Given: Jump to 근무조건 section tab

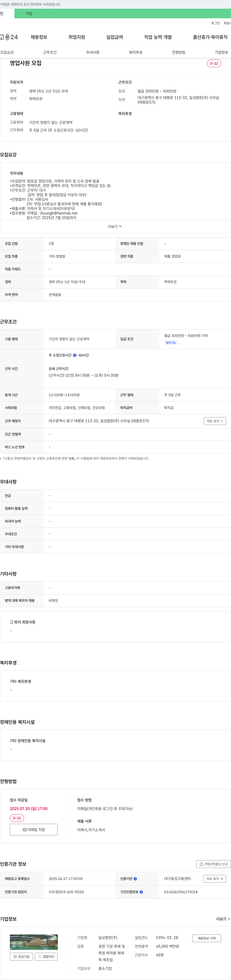Looking at the screenshot, I should click(x=50, y=53).
